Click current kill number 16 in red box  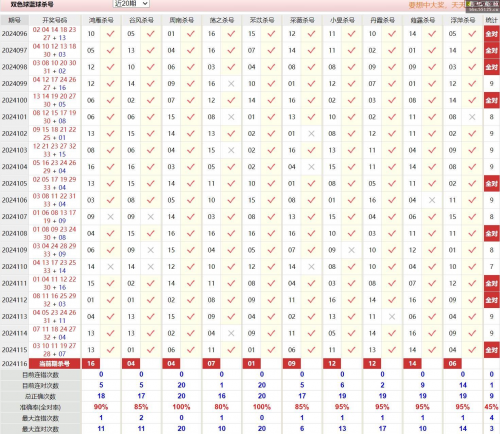point(91,364)
